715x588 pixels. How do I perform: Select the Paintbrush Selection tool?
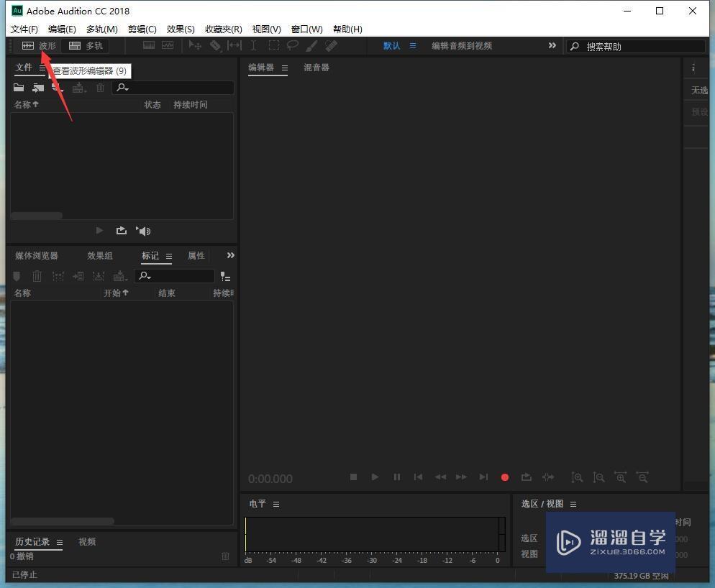click(311, 45)
